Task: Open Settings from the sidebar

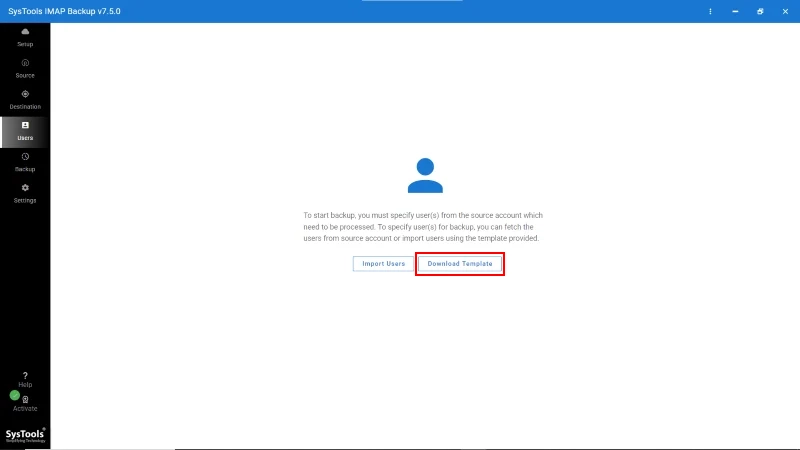Action: click(25, 194)
